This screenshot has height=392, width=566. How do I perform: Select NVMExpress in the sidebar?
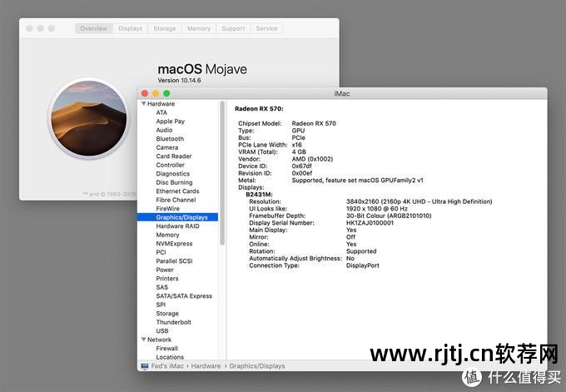pyautogui.click(x=174, y=244)
